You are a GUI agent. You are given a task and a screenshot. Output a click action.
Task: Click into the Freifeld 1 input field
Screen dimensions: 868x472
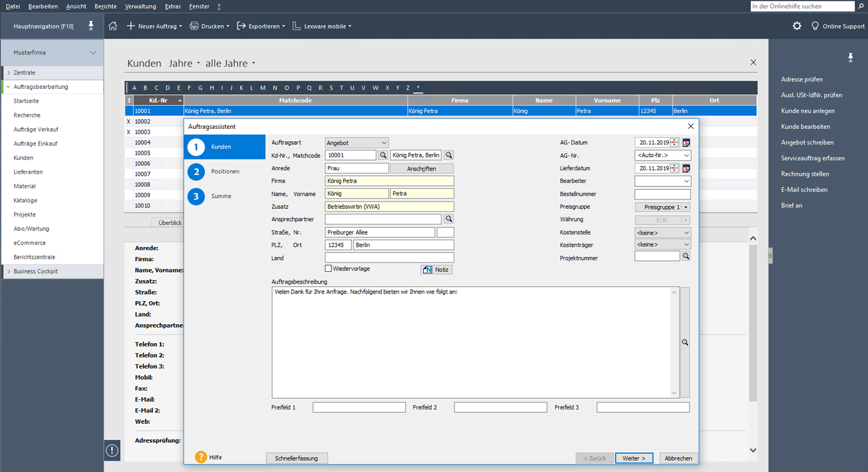(359, 407)
